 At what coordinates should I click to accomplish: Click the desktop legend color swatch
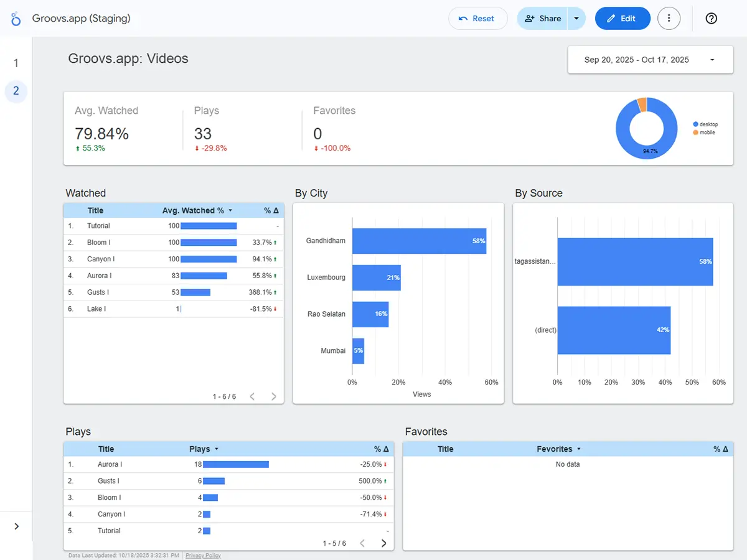695,124
